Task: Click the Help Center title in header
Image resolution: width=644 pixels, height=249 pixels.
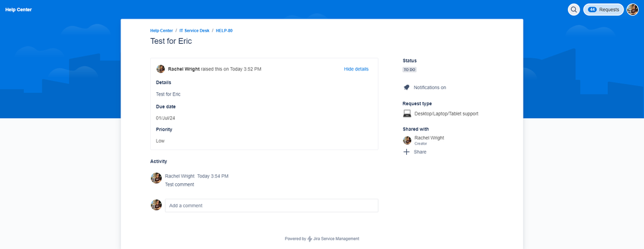Action: tap(19, 10)
